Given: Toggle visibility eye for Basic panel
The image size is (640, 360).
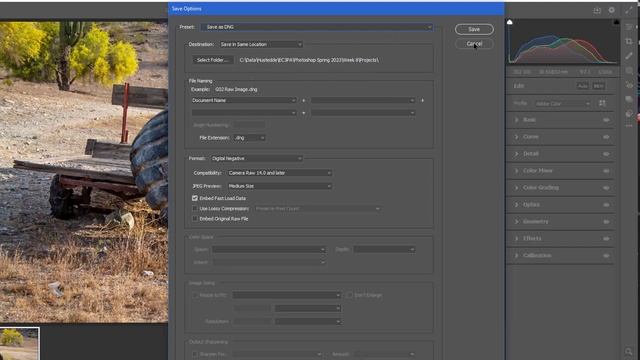Looking at the screenshot, I should (x=607, y=120).
